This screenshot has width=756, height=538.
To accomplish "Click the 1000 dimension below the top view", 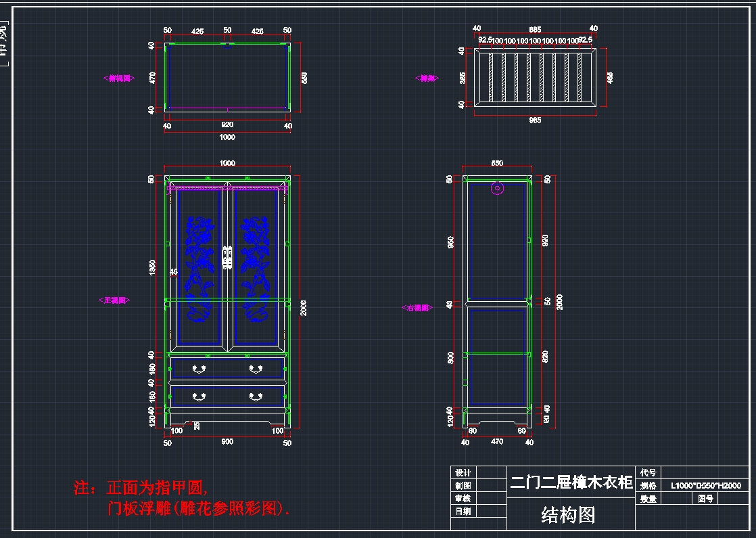I will pos(227,137).
